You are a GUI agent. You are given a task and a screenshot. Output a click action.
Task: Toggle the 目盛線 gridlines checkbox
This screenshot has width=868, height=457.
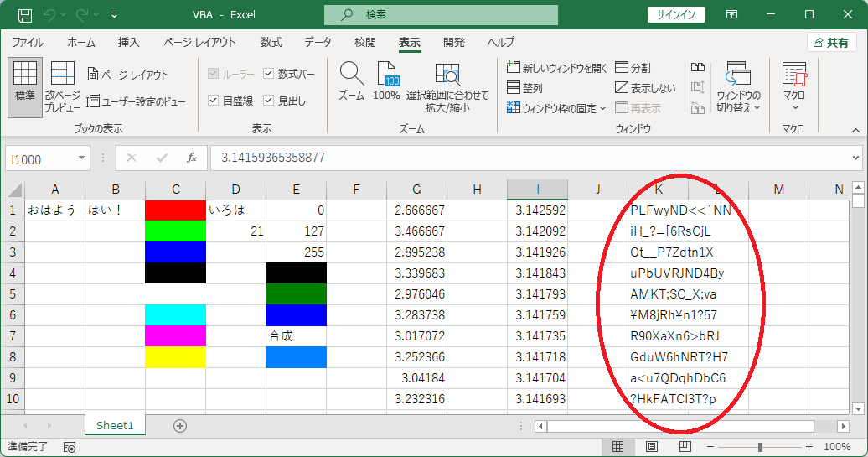coord(213,101)
